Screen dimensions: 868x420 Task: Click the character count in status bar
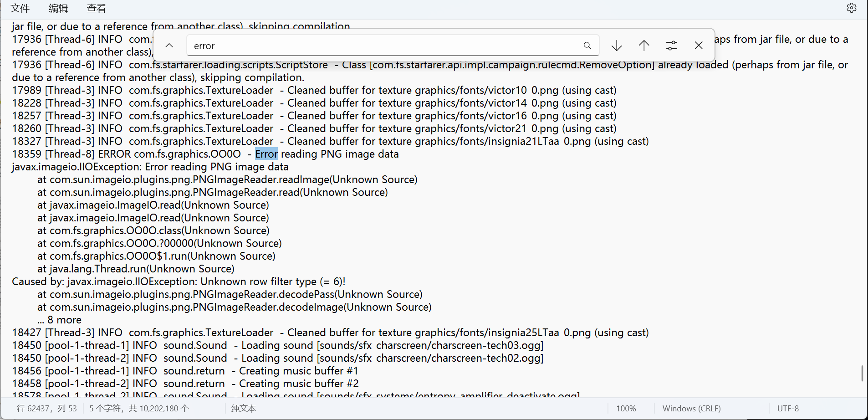(139, 409)
